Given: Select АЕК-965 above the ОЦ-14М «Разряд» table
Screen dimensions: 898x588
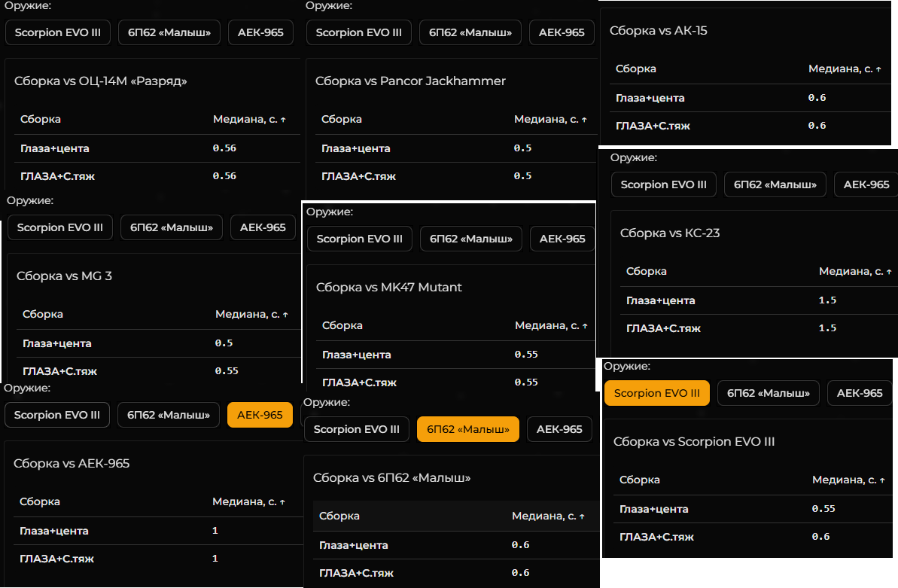Looking at the screenshot, I should point(260,32).
